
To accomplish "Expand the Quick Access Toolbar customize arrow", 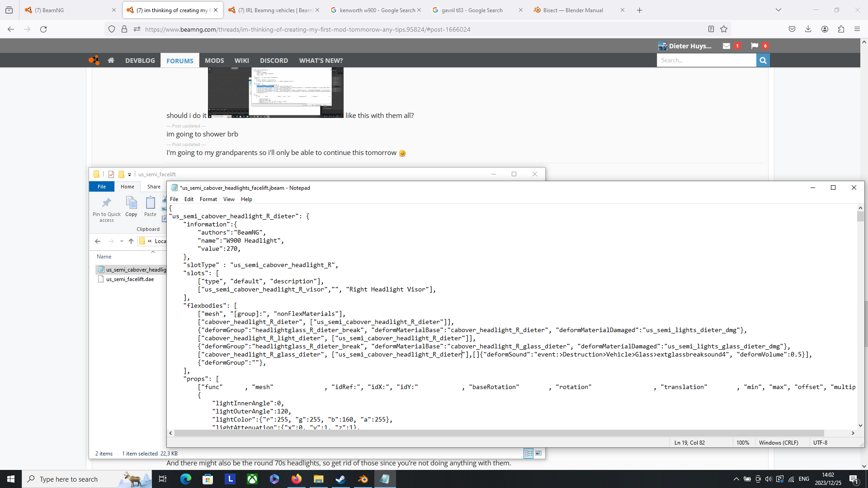I will [129, 174].
